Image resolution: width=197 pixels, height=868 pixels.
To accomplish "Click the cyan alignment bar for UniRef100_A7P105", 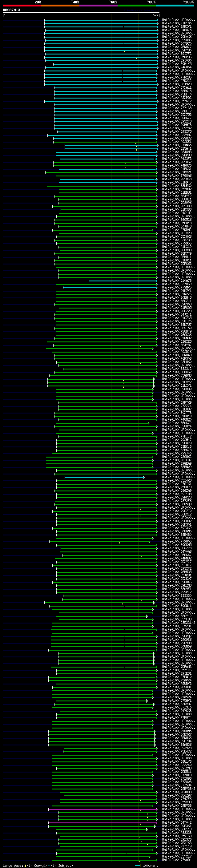I will coord(101,23).
